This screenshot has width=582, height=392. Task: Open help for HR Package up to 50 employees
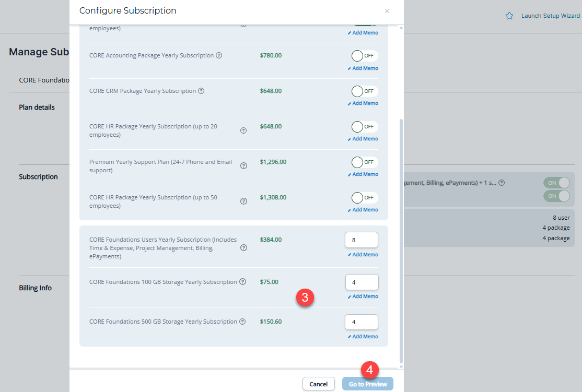tap(243, 201)
